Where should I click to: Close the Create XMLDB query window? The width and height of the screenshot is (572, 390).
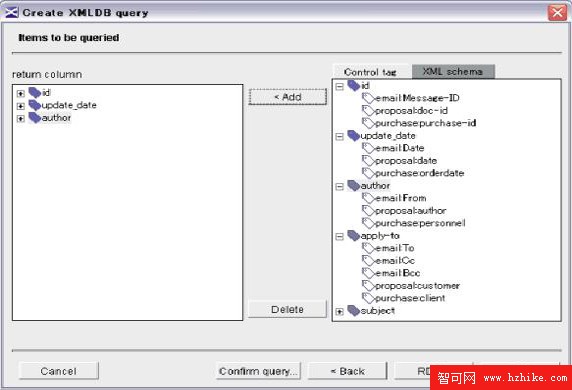tap(557, 13)
